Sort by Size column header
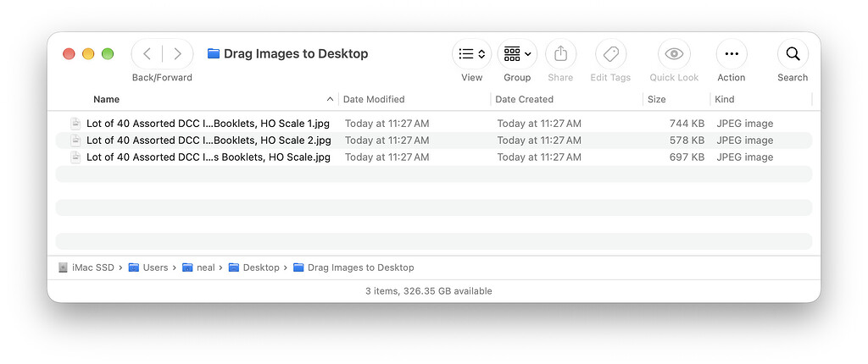868x364 pixels. [657, 100]
